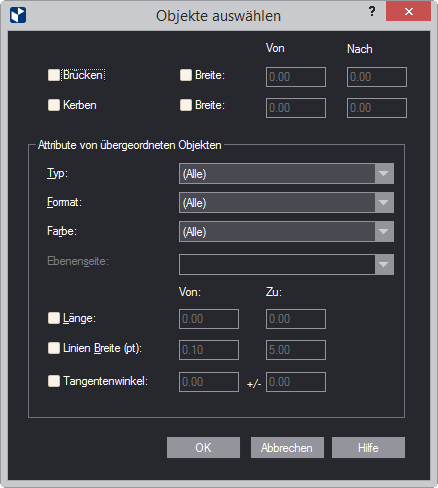Enable the Brücken checkbox
Screen dimensions: 438x488
tap(54, 75)
